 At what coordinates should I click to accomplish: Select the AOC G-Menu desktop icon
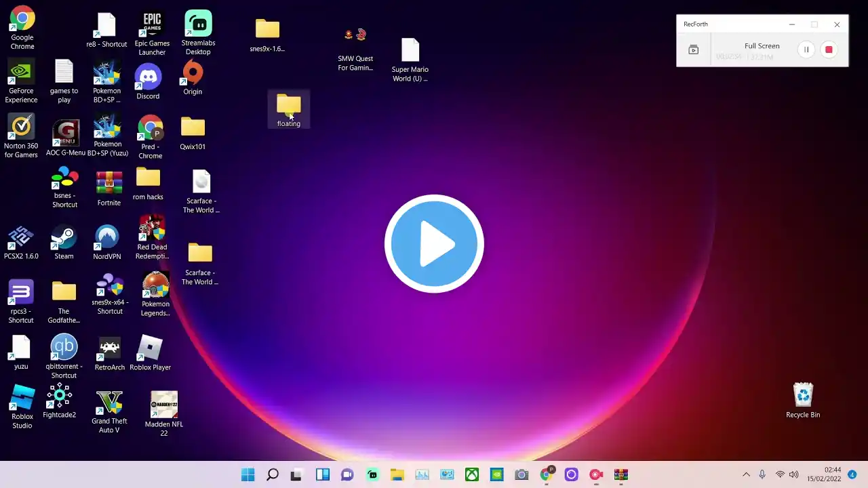tap(66, 138)
